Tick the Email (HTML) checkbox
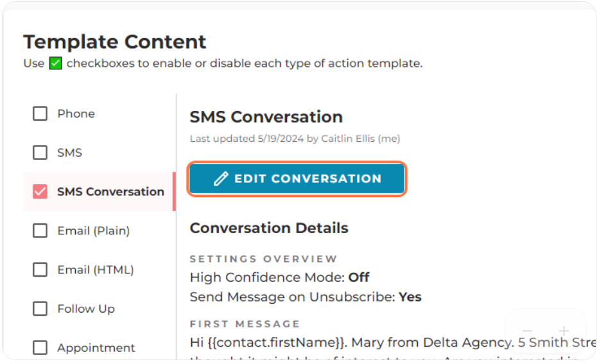The image size is (599, 364). pyautogui.click(x=40, y=270)
